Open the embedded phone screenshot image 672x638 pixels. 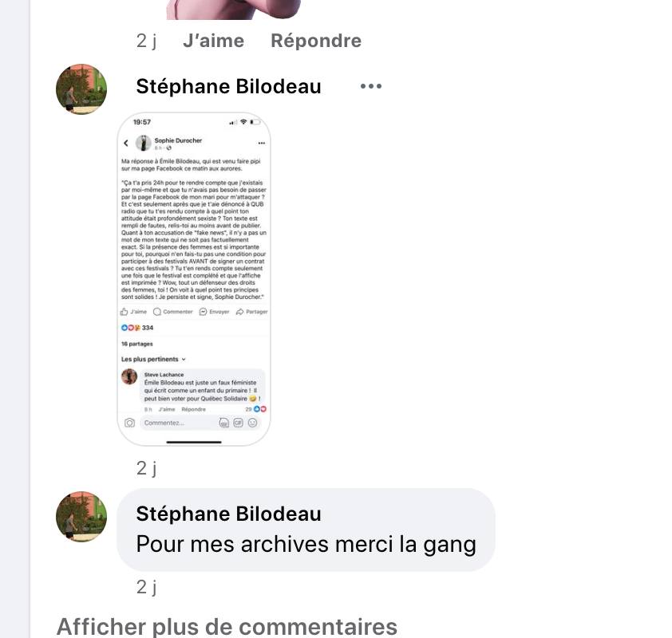tap(194, 279)
